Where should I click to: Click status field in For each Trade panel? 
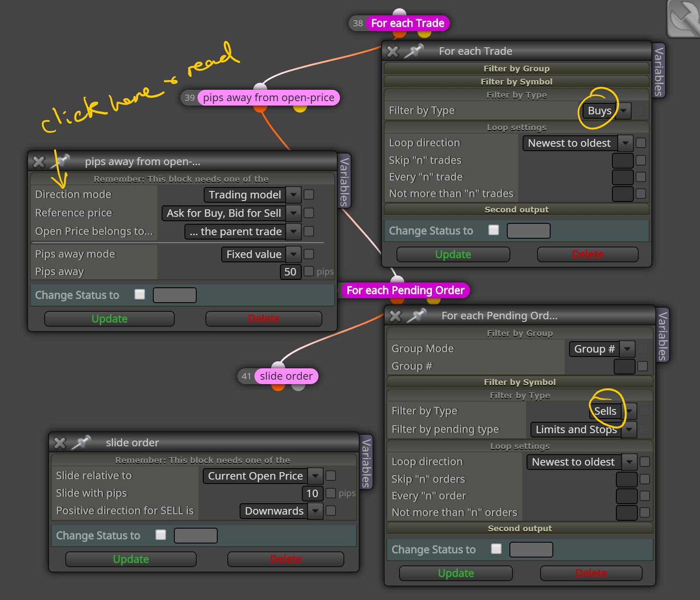529,231
